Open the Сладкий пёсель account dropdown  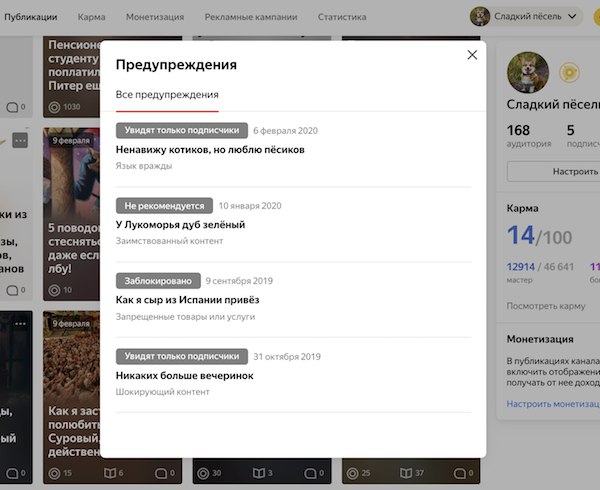click(526, 16)
